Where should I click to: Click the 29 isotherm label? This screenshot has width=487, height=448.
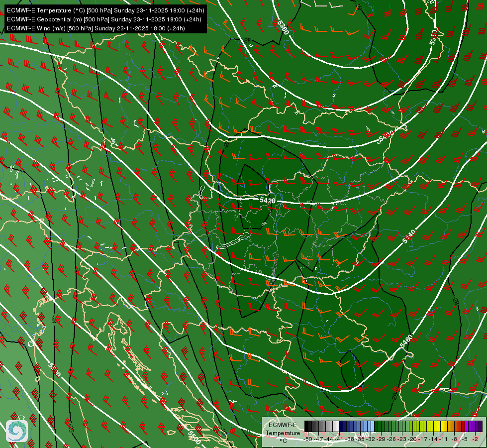coord(395,396)
